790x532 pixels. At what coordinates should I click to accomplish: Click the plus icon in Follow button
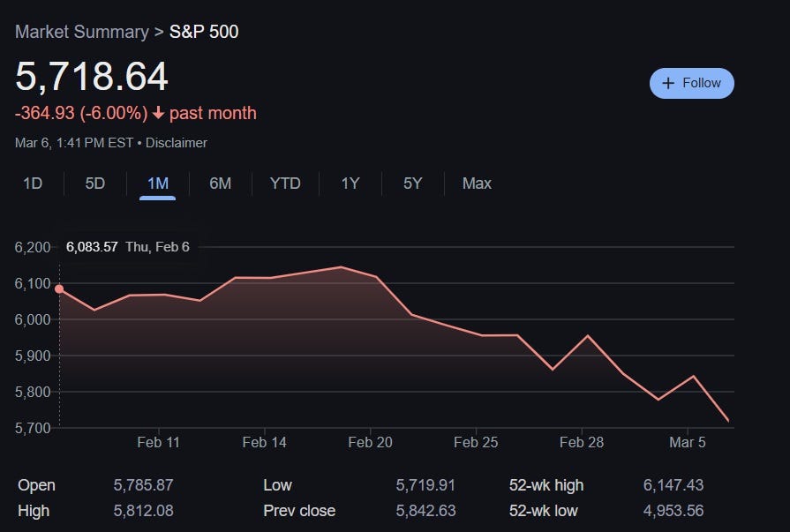pyautogui.click(x=668, y=83)
